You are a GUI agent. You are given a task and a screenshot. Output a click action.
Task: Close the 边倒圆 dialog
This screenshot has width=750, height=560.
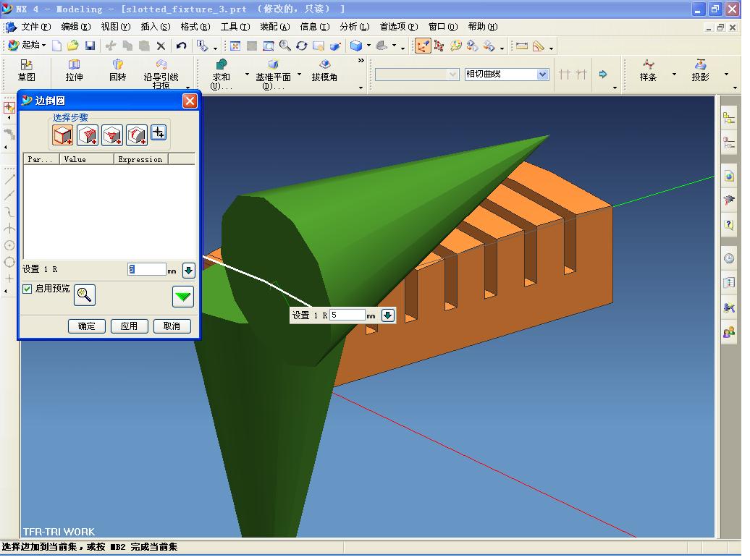click(x=190, y=101)
